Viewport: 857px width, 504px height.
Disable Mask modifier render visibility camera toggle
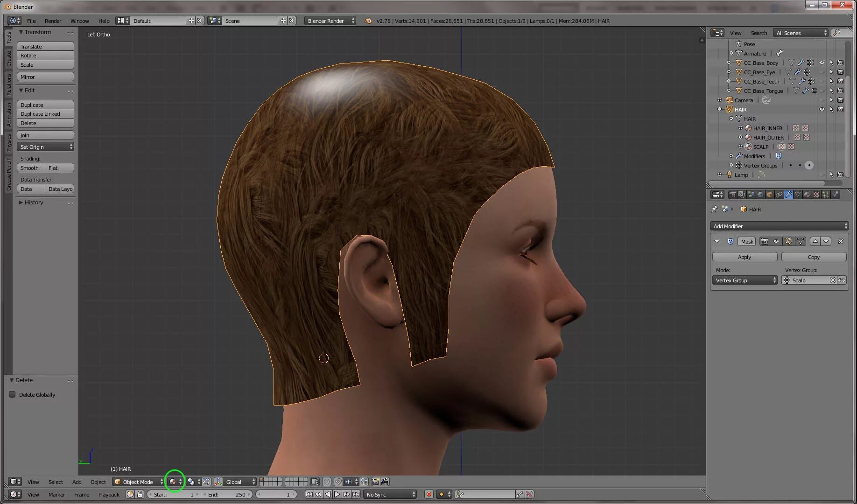pyautogui.click(x=765, y=241)
